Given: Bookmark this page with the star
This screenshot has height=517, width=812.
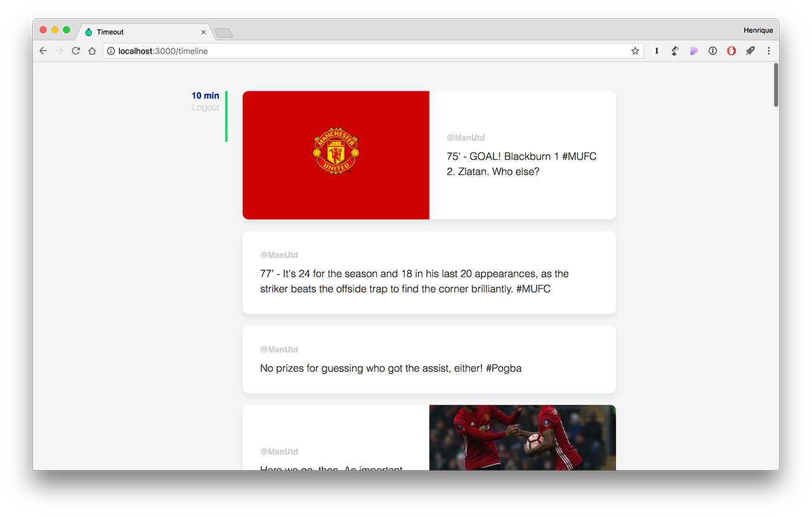Looking at the screenshot, I should coord(635,51).
